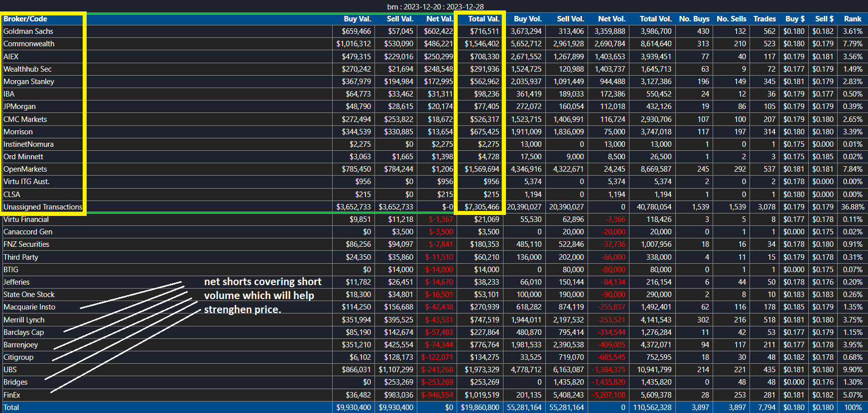The height and width of the screenshot is (413, 868).
Task: Select the State One Stock broker name
Action: 29,295
